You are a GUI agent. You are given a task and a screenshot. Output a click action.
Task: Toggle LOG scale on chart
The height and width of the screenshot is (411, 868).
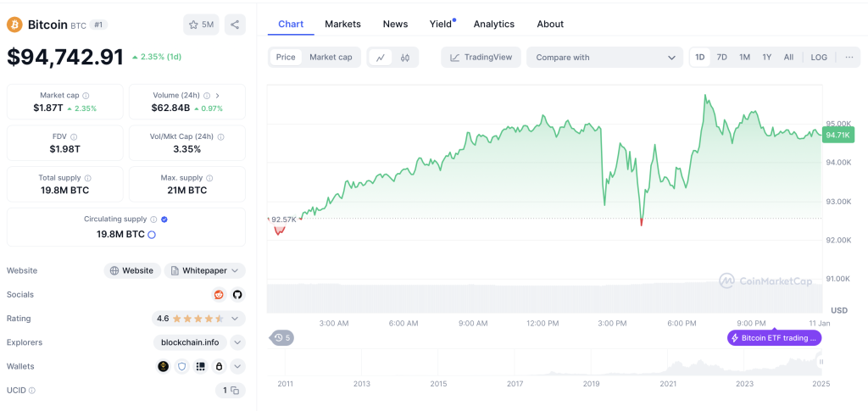(x=820, y=58)
